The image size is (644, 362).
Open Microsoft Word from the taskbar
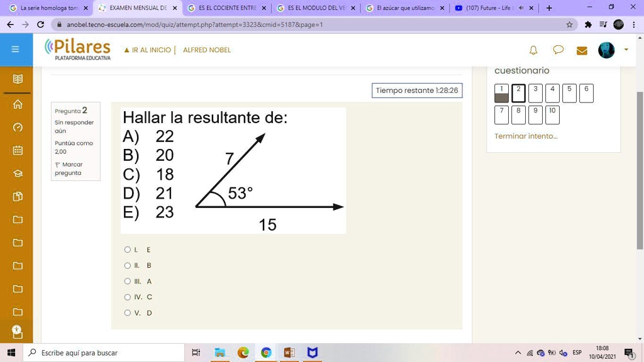pos(289,353)
